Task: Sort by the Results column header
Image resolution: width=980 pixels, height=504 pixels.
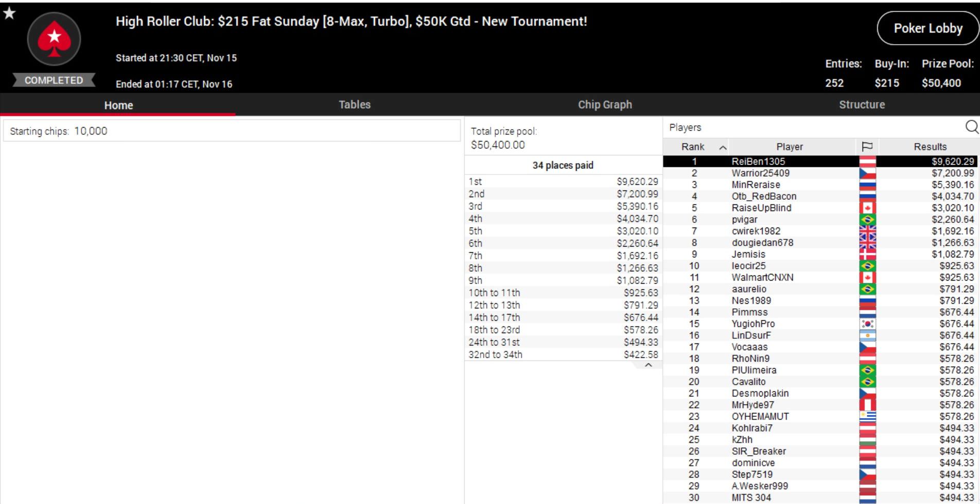Action: [930, 147]
